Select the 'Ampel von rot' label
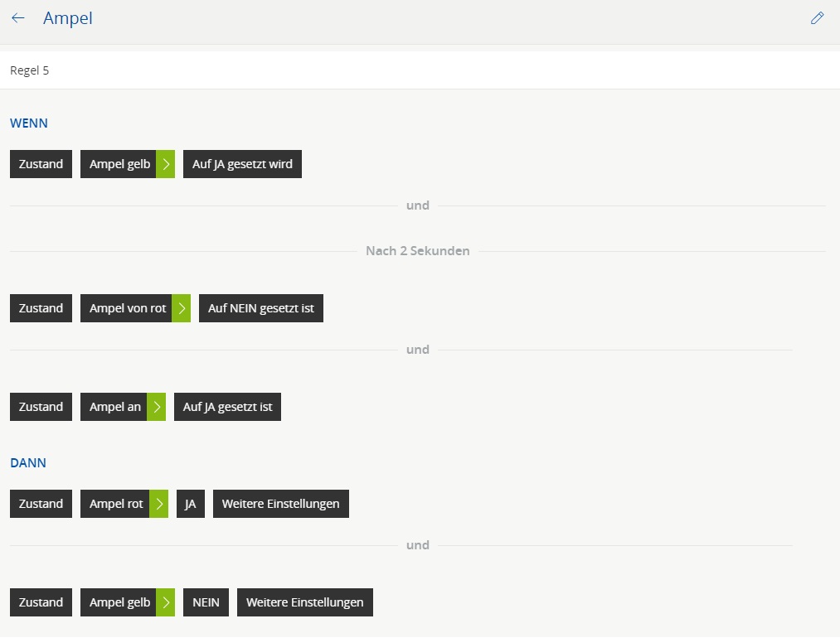This screenshot has width=840, height=638. tap(127, 308)
